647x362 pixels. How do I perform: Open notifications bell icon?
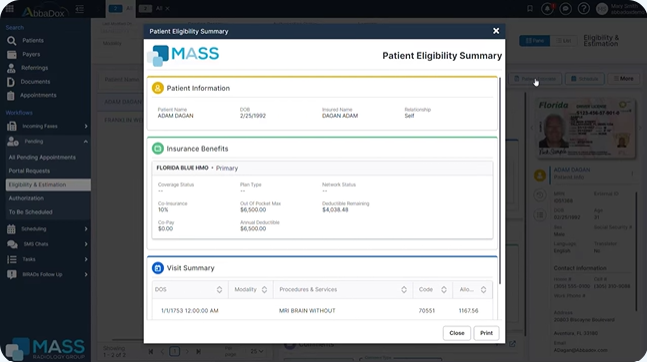[x=548, y=9]
